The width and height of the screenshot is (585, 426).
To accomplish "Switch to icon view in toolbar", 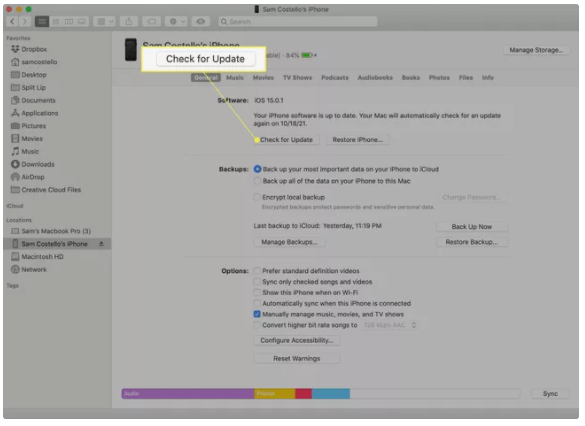I will pyautogui.click(x=42, y=22).
